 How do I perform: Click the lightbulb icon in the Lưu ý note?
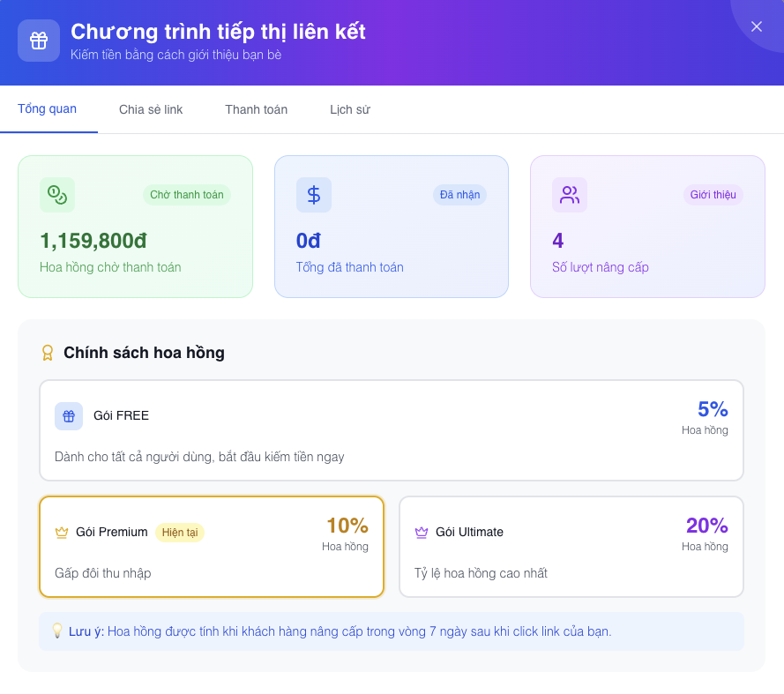tap(57, 631)
